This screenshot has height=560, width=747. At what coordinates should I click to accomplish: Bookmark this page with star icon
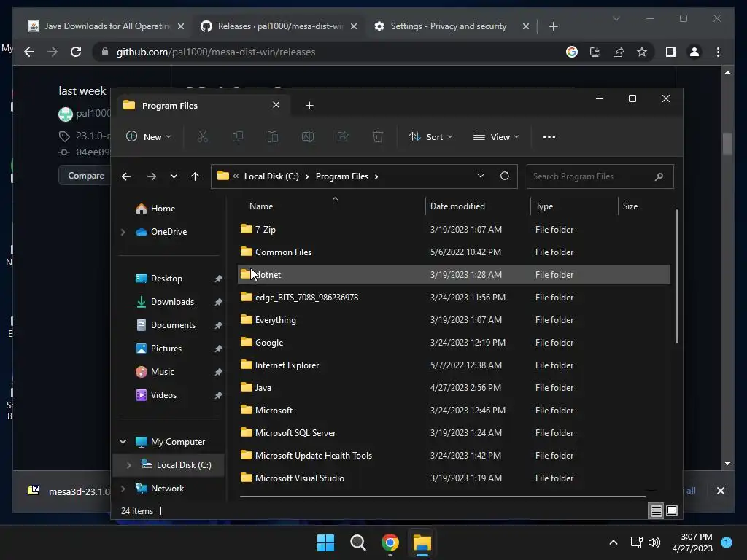tap(642, 52)
